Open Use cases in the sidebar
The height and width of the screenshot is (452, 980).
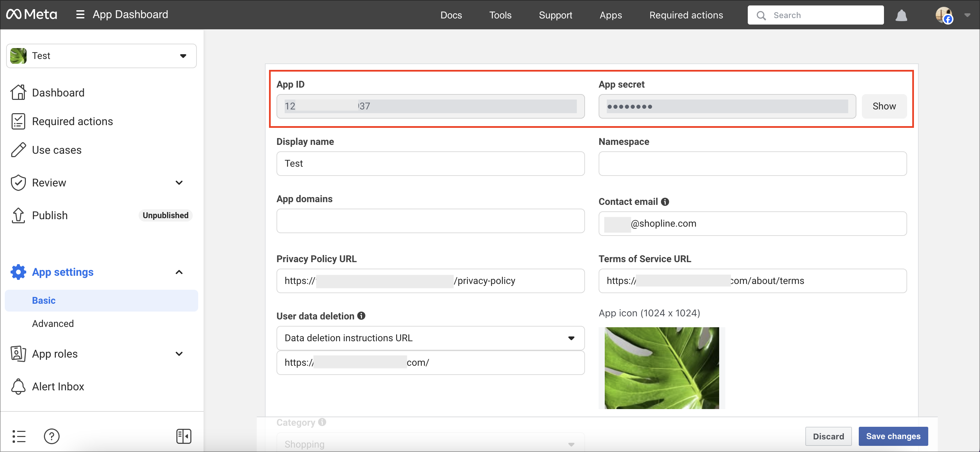coord(57,150)
